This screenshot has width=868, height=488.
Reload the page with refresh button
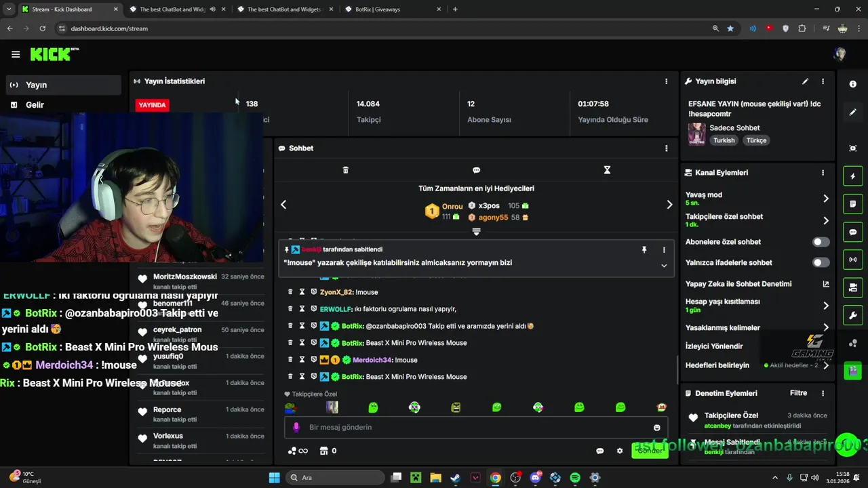(42, 28)
